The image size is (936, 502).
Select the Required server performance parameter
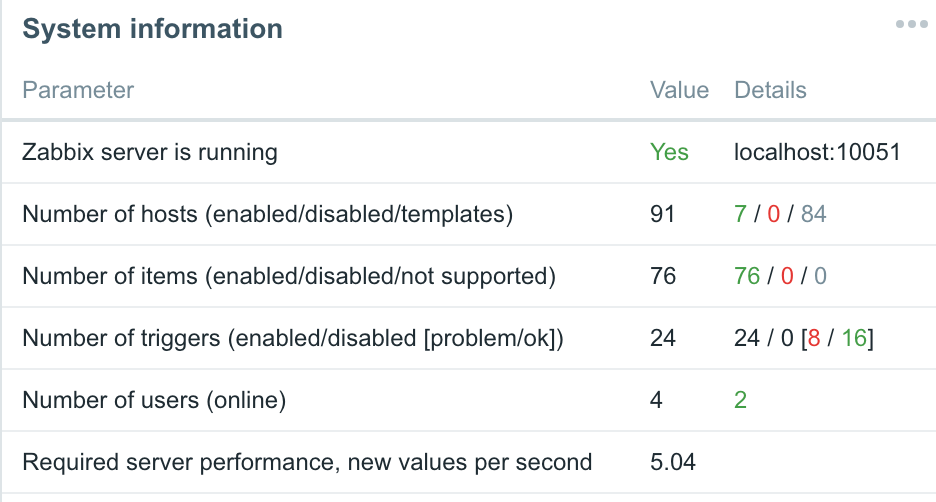(x=307, y=462)
